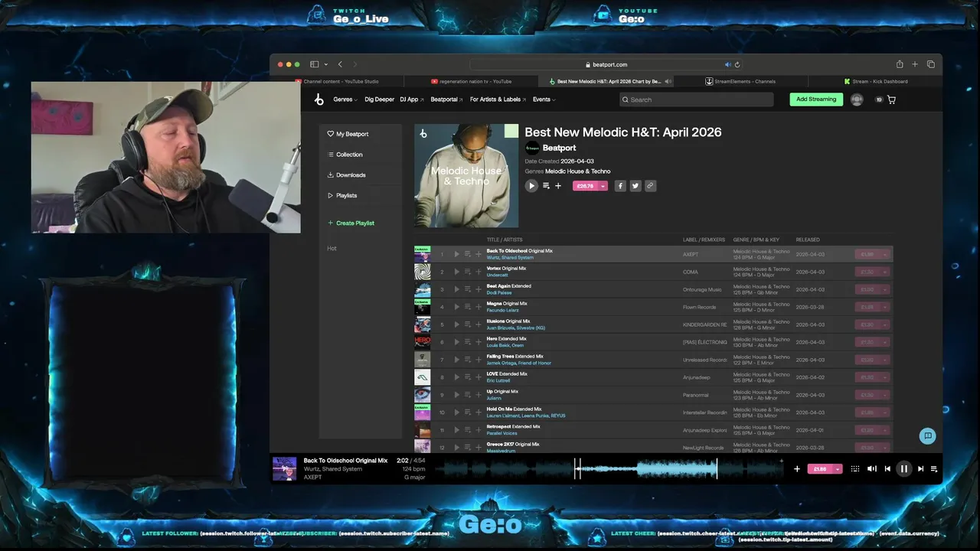The width and height of the screenshot is (980, 551).
Task: Open My Beatport sidebar link
Action: 348,134
